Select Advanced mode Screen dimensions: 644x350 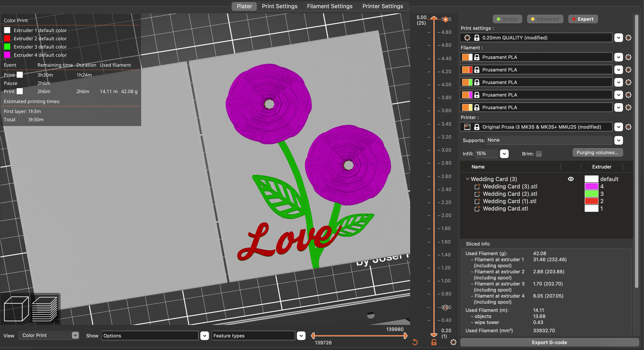[x=545, y=19]
